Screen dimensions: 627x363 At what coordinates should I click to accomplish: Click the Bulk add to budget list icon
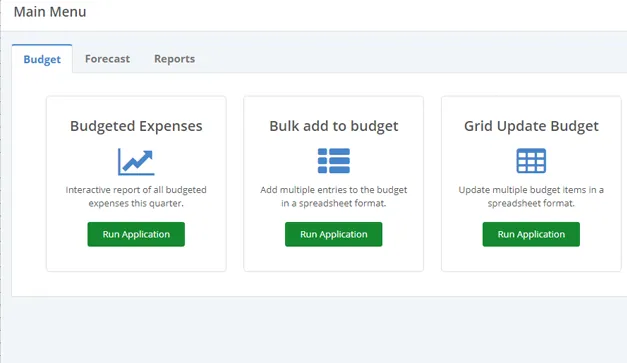[333, 161]
